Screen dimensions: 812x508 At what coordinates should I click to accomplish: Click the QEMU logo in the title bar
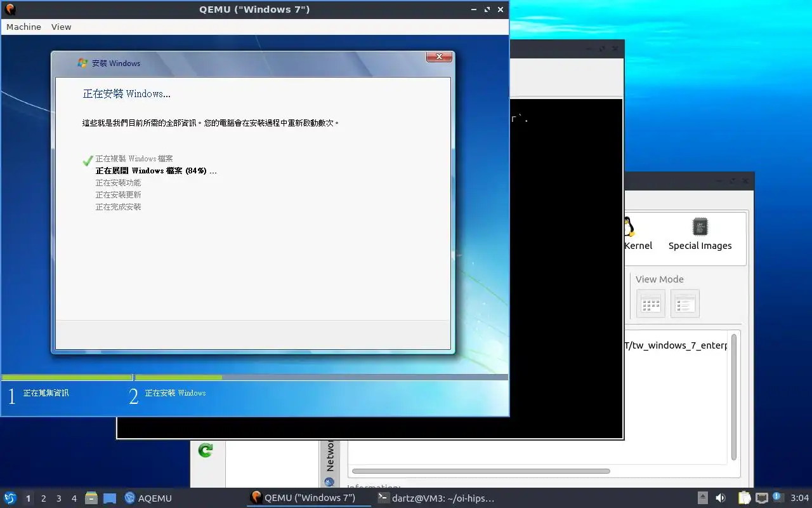[10, 10]
